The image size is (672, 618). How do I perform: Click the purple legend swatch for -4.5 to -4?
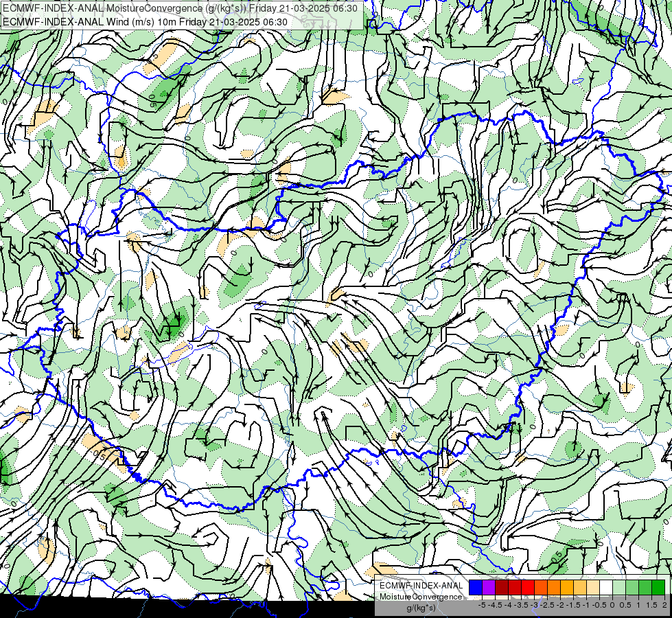[489, 587]
